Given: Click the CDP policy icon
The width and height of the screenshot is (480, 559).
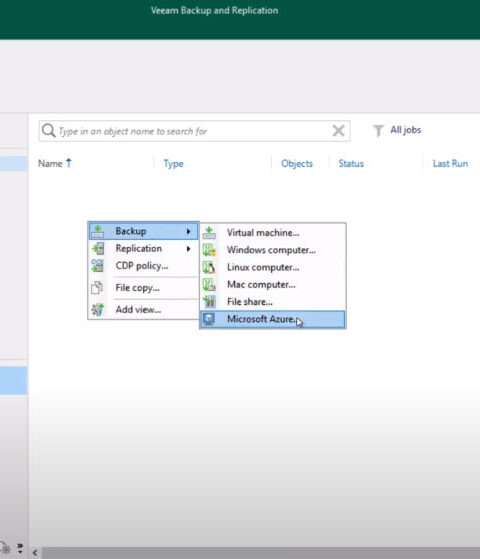Looking at the screenshot, I should 97,266.
